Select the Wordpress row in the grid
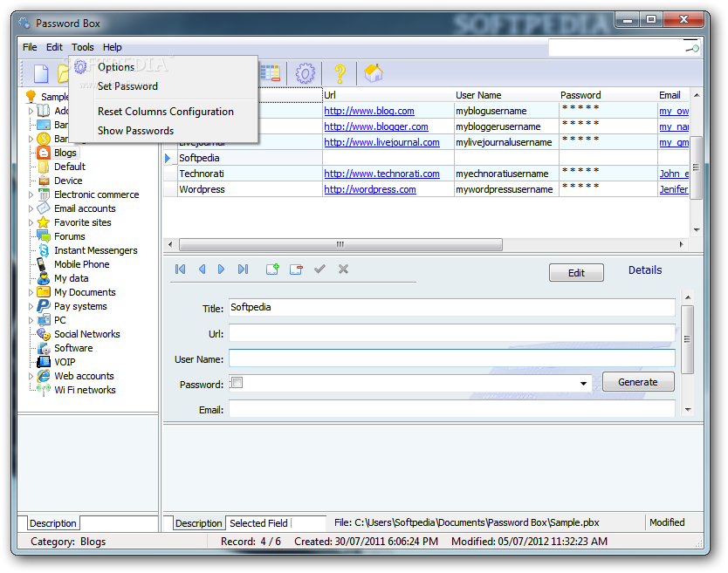Screen dimensions: 728x573 tap(426, 189)
